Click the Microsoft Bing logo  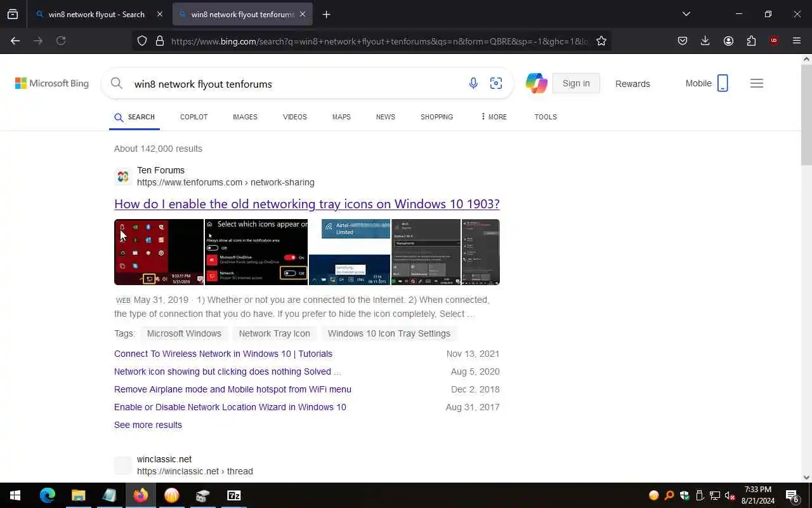coord(52,83)
